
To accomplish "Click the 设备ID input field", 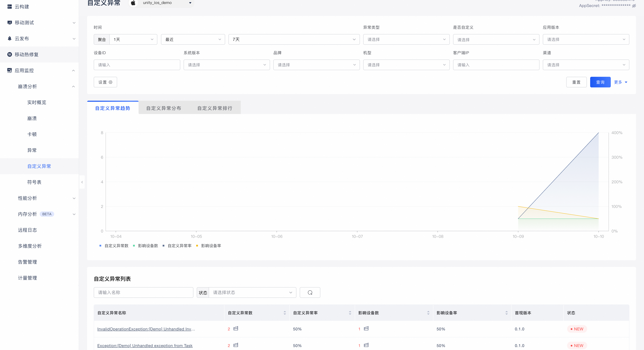I will (137, 65).
